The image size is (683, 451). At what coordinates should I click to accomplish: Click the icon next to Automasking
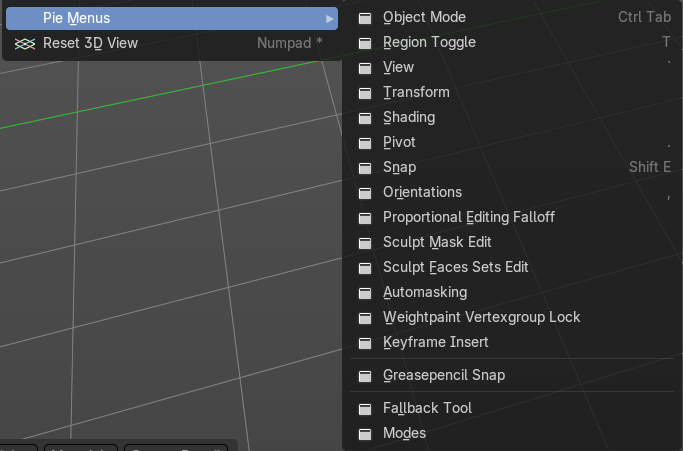tap(365, 293)
